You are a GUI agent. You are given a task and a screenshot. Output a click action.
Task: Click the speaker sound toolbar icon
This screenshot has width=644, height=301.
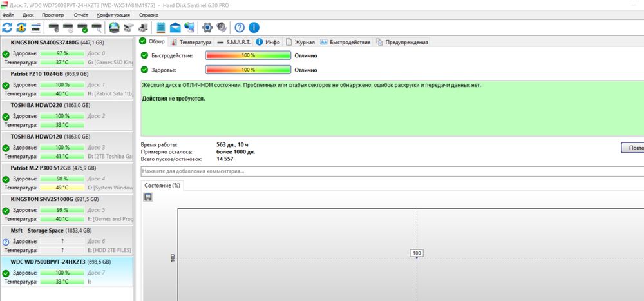(x=222, y=28)
